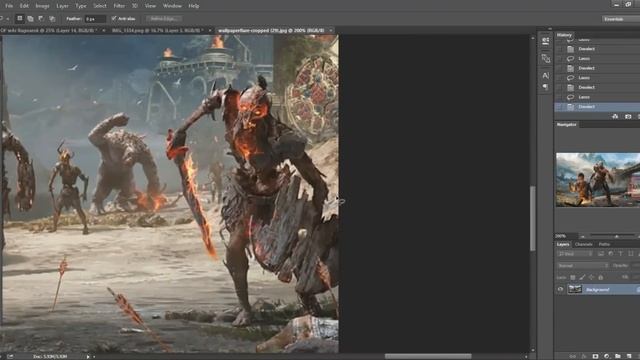640x360 pixels.
Task: Switch to the Paths tab
Action: [604, 244]
